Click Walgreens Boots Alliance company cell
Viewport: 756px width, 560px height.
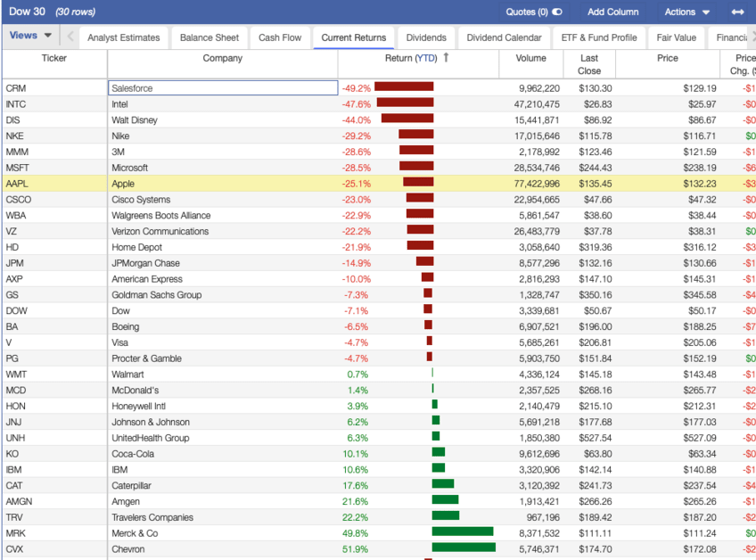click(x=223, y=216)
